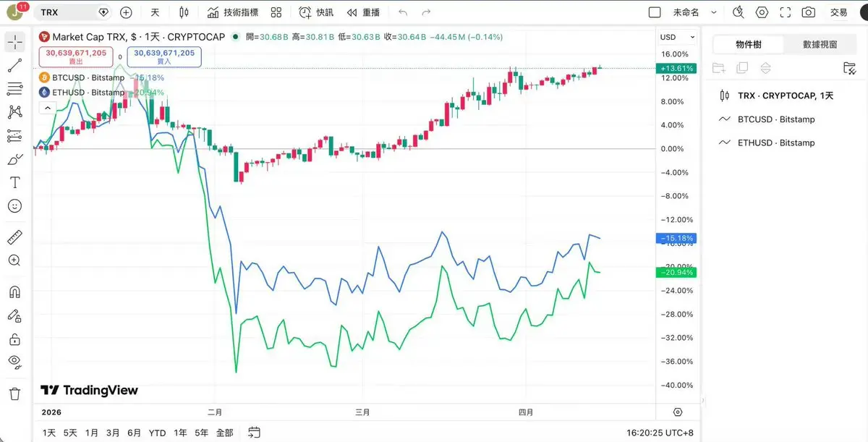This screenshot has width=868, height=442.
Task: Click the plus compare symbol button
Action: point(126,12)
